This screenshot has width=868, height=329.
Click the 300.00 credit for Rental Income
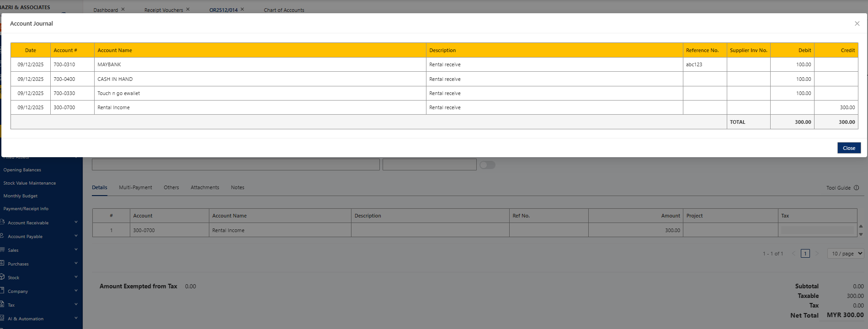847,107
